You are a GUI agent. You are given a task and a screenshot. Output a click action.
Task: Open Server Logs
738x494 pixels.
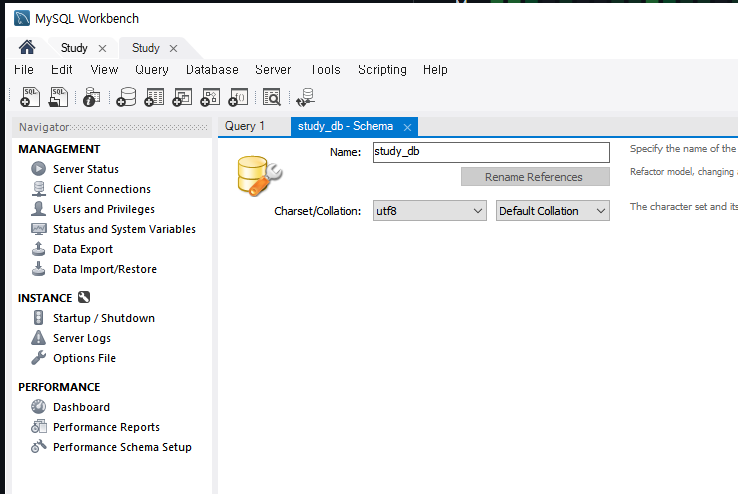click(82, 338)
